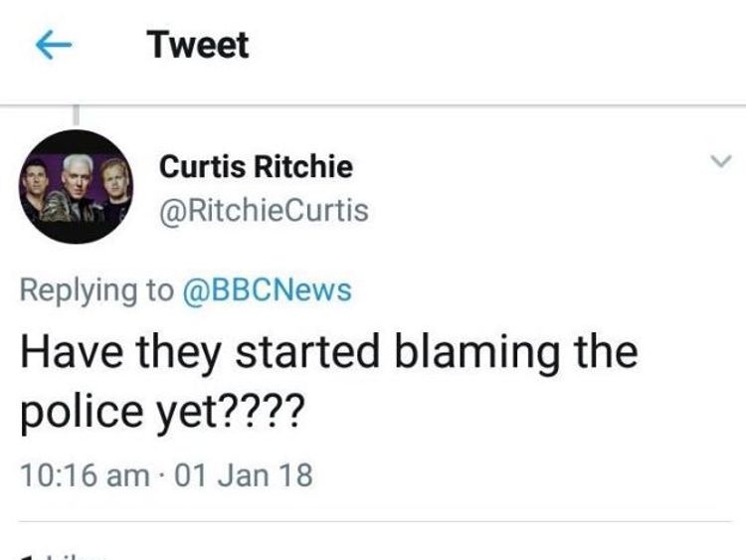The image size is (746, 560).
Task: Tap the Tweet header title
Action: coord(198,45)
